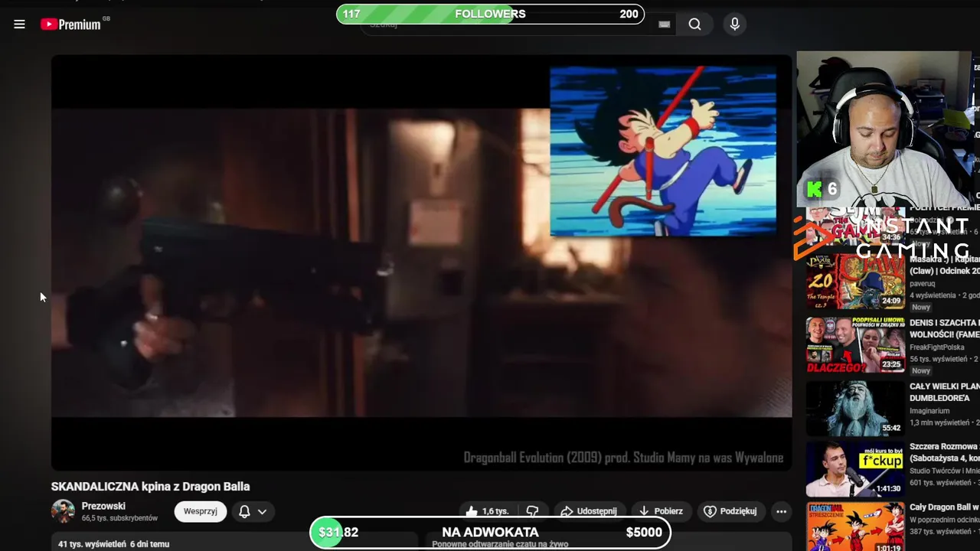Open Prezowski channel avatar

click(x=63, y=511)
